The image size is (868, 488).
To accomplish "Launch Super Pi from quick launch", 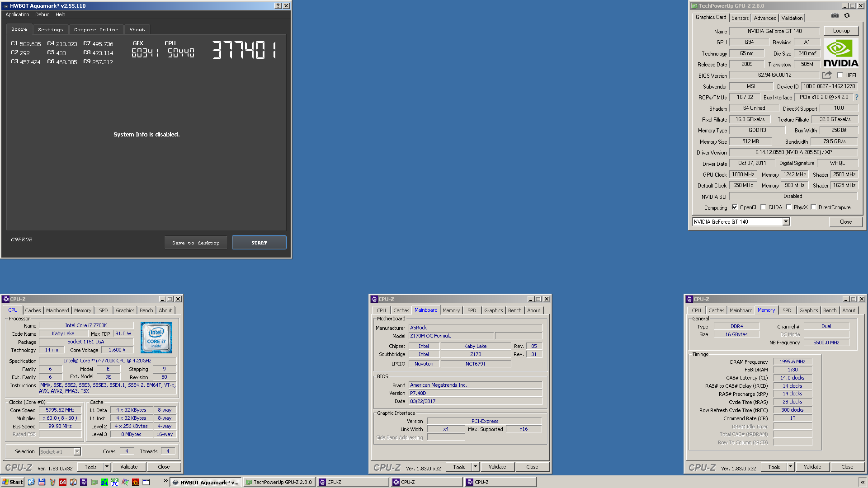I will pos(115,482).
